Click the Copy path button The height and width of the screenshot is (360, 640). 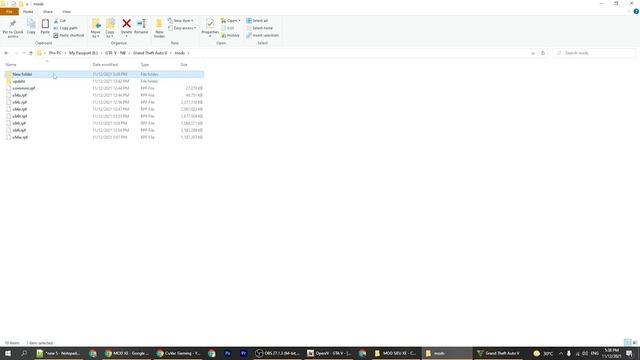click(x=65, y=28)
